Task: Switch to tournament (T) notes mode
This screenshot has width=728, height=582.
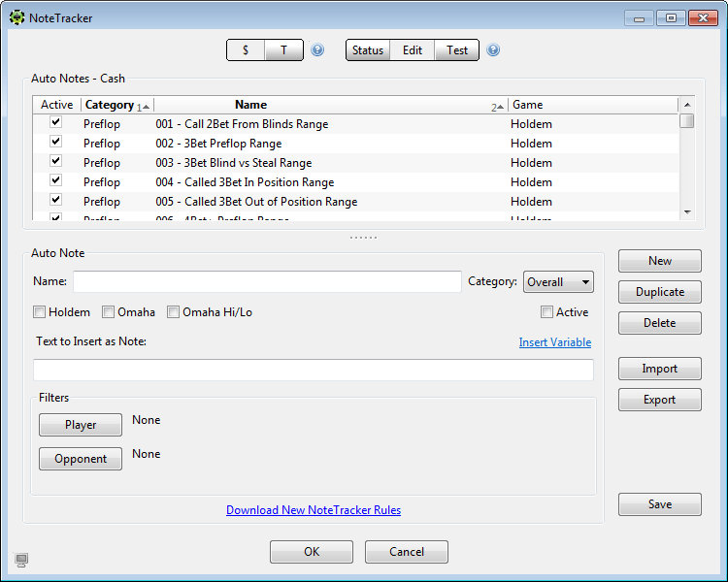Action: [283, 50]
